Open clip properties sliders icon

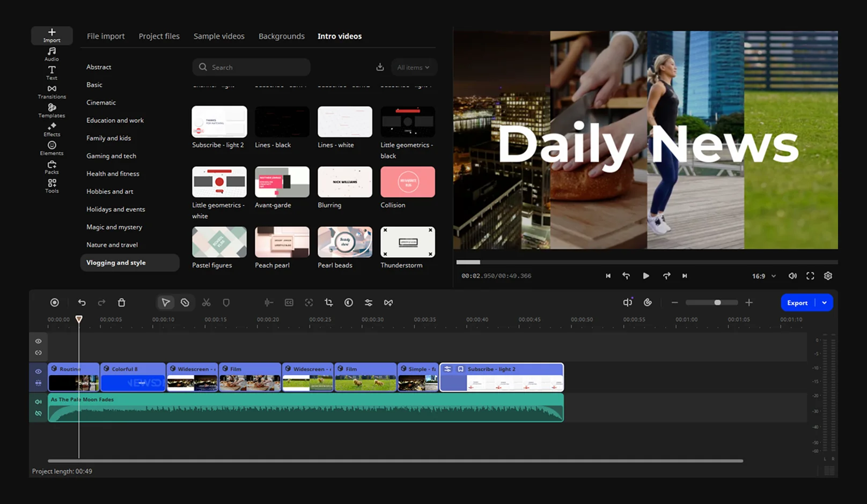tap(369, 302)
